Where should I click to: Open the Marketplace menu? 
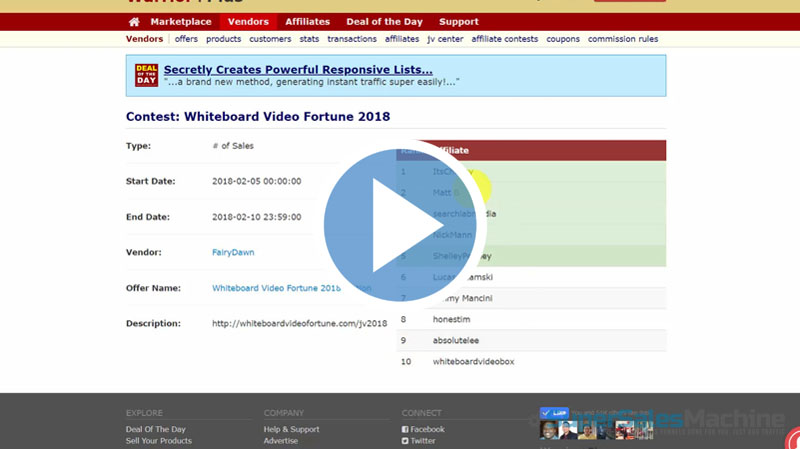[x=181, y=22]
